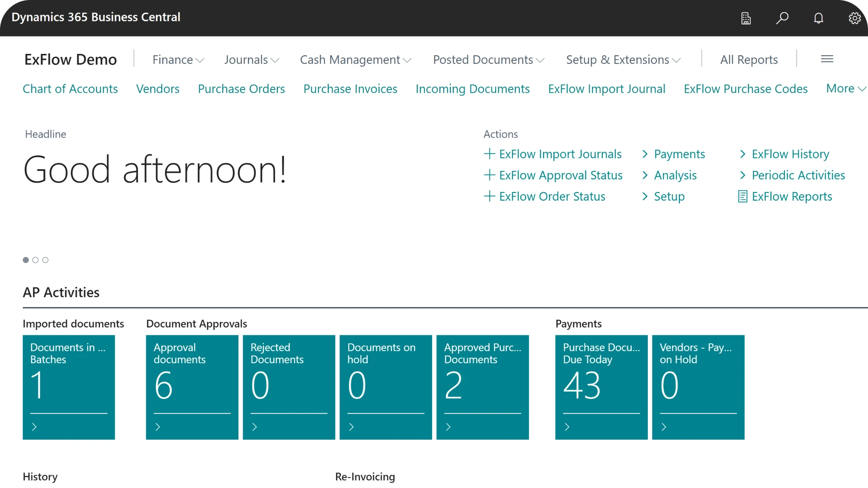Open the settings gear icon
The height and width of the screenshot is (488, 868).
[855, 18]
